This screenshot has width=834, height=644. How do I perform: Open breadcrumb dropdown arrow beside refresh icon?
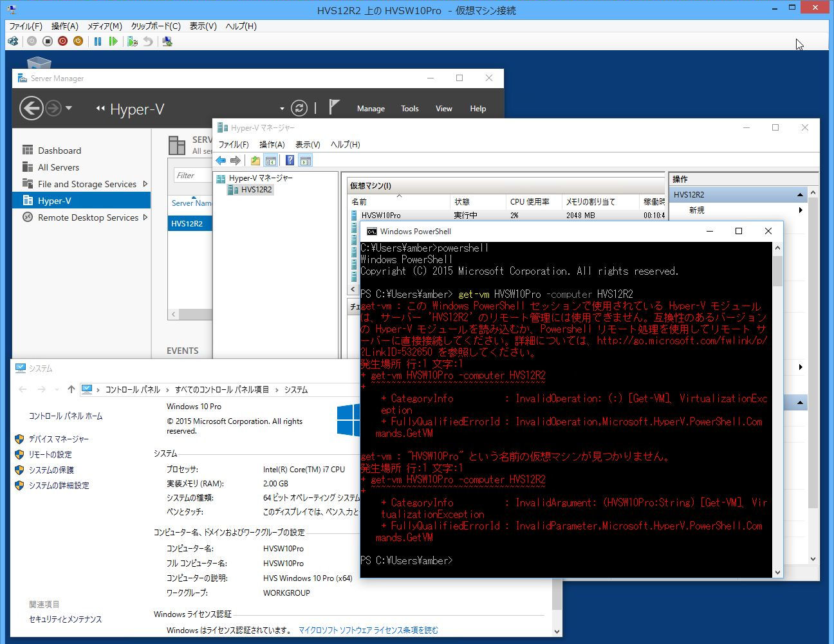pos(282,109)
